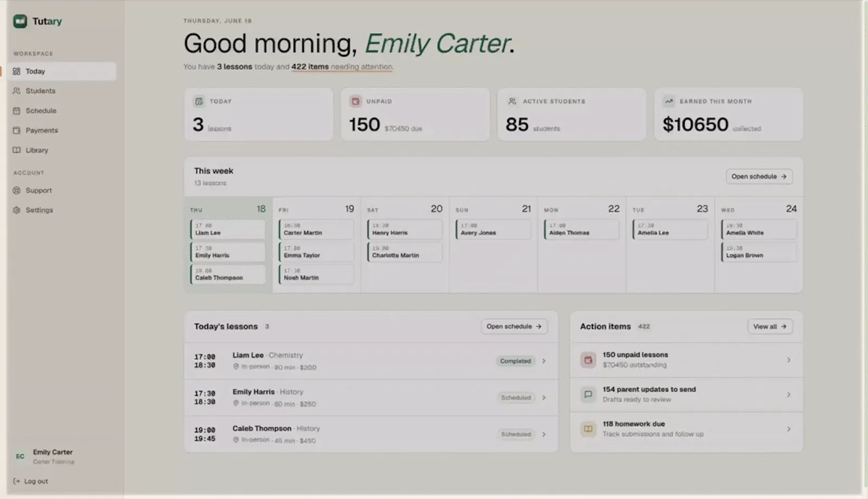Click the Support lifebuoy icon in sidebar

17,191
